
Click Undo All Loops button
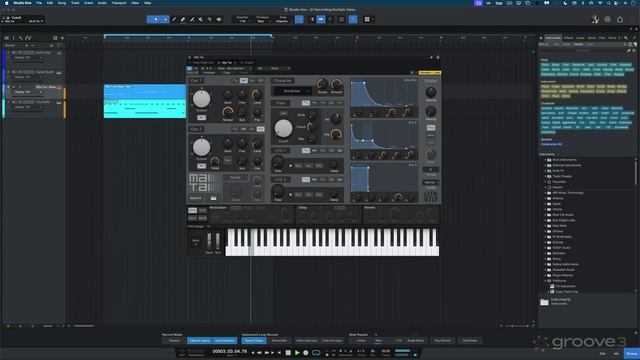pyautogui.click(x=332, y=340)
